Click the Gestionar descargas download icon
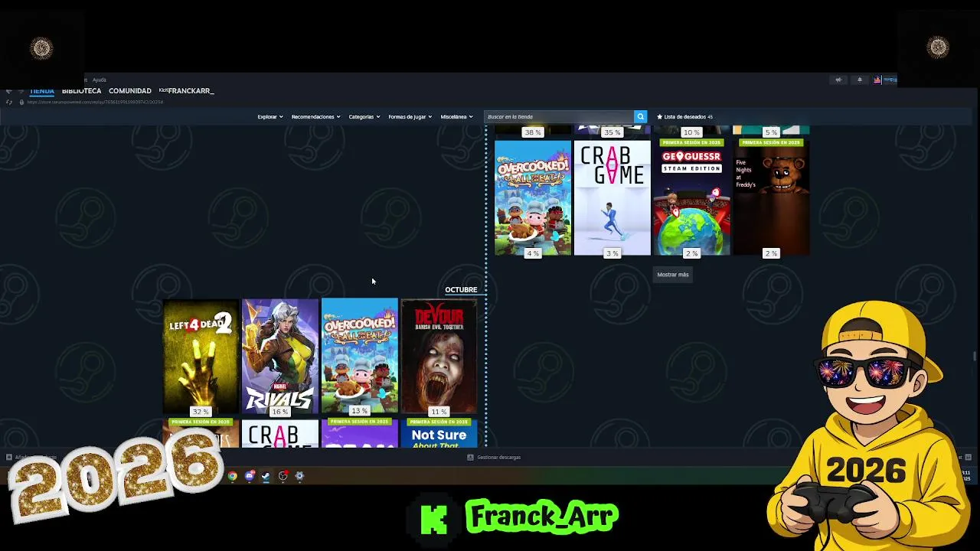 [471, 457]
